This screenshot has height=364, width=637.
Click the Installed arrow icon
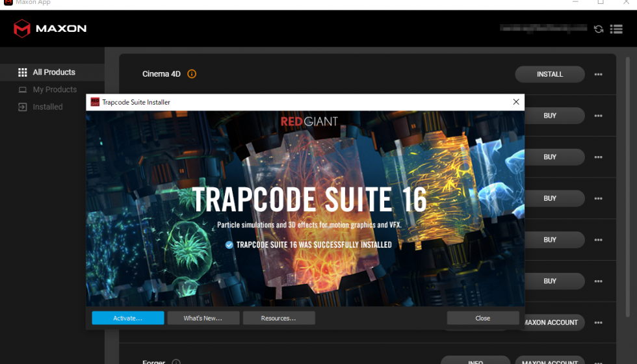click(23, 107)
